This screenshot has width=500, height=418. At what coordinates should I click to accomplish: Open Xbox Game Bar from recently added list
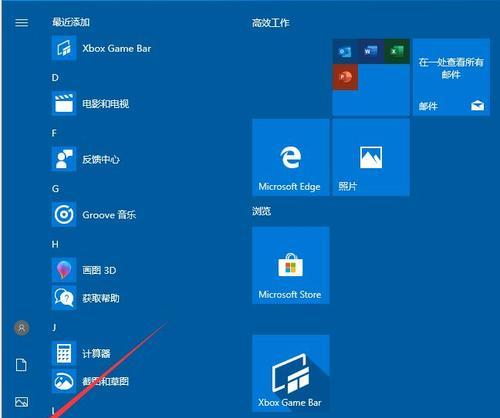102,48
